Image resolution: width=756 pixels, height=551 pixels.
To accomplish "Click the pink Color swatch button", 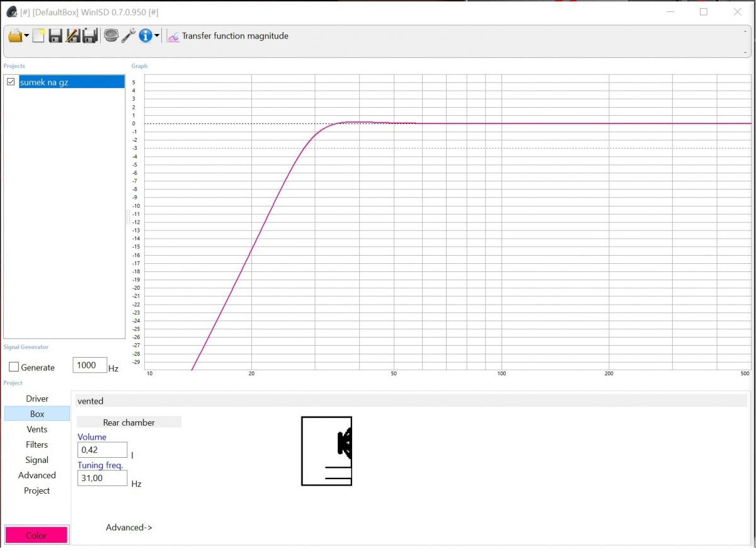I will click(x=37, y=535).
